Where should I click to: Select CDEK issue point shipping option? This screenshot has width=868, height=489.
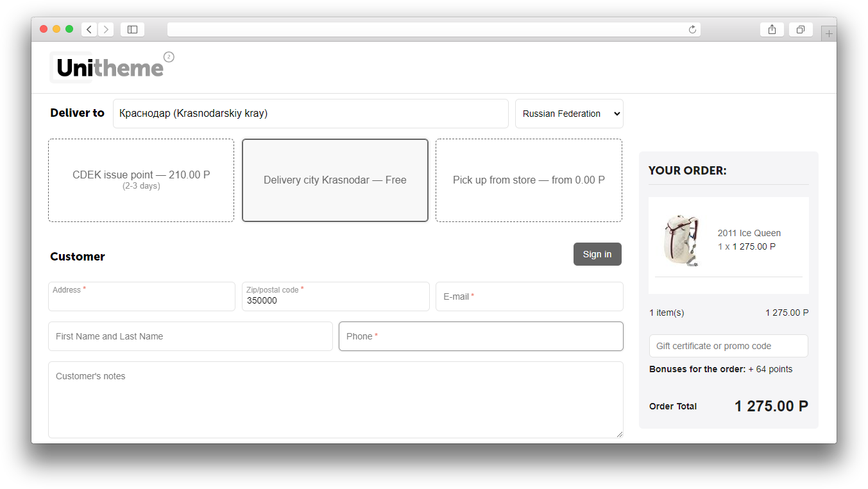point(141,180)
